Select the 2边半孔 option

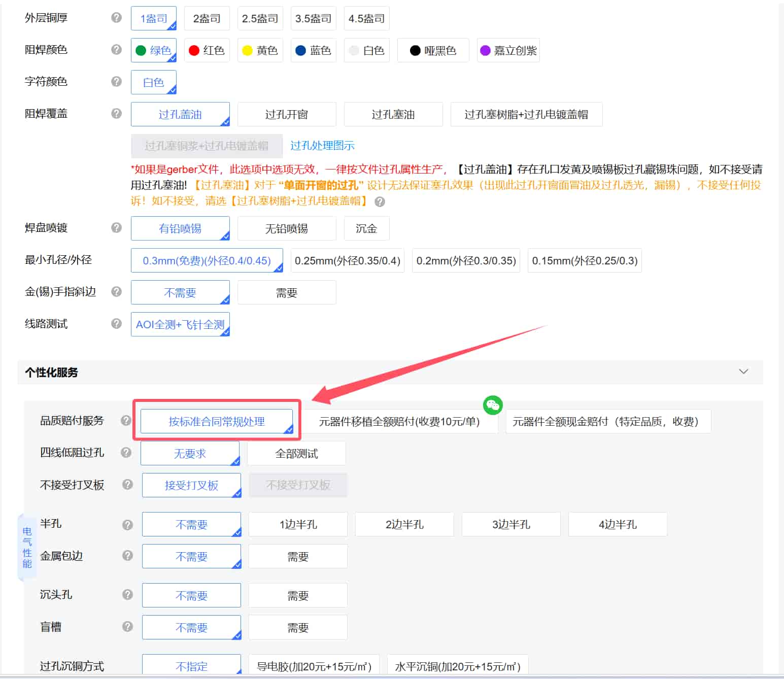pyautogui.click(x=404, y=524)
